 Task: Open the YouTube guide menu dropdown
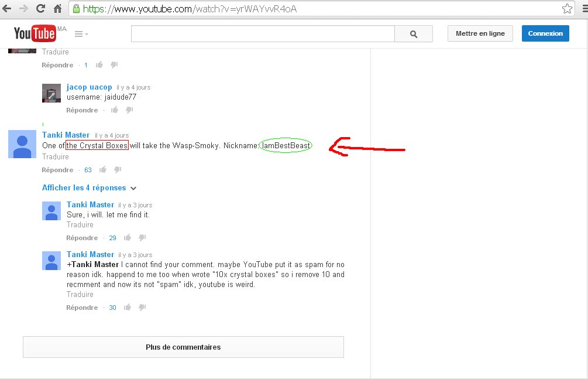(81, 34)
